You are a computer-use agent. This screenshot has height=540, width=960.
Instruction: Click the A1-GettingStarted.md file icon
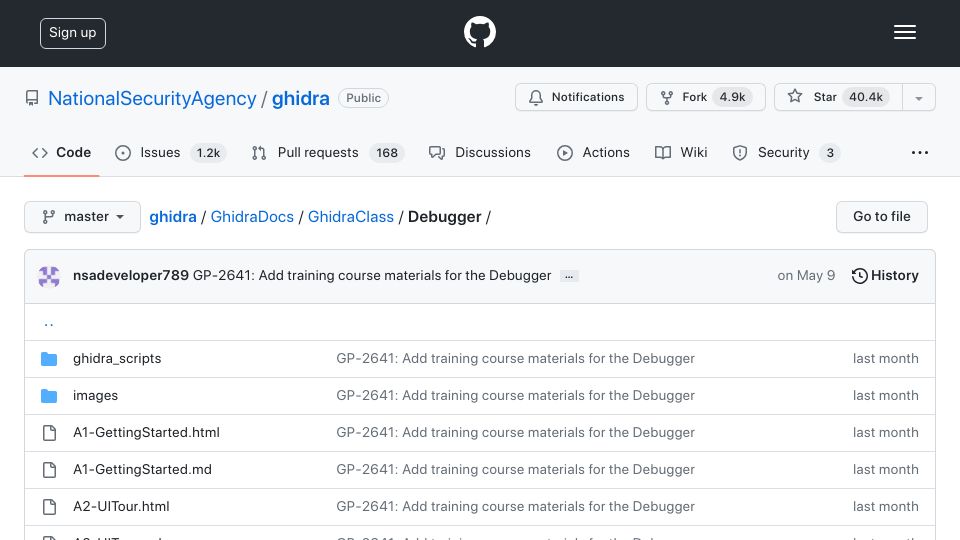pos(49,470)
